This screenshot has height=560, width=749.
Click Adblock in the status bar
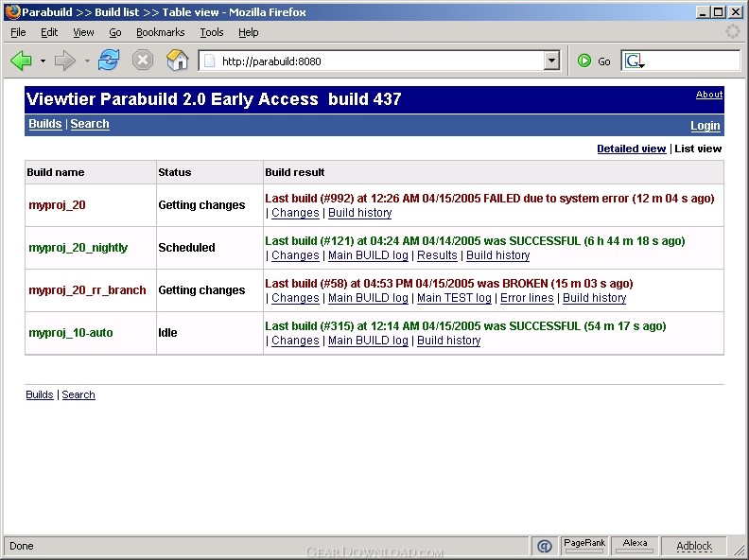(694, 546)
